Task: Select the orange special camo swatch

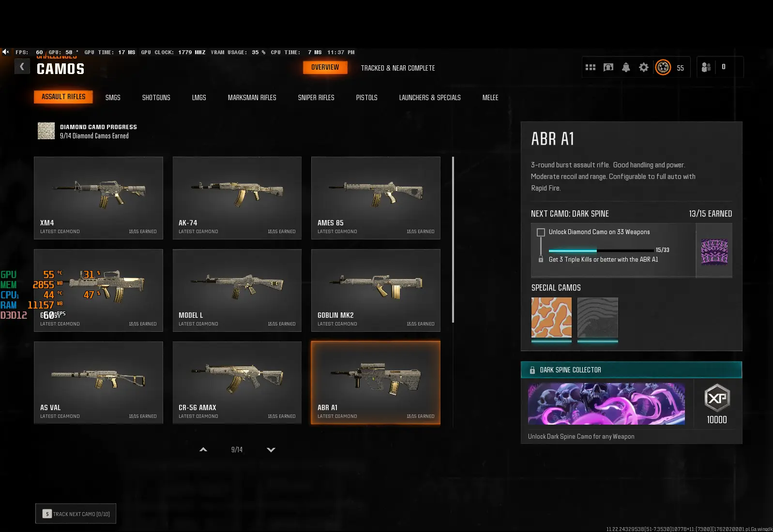Action: 551,318
